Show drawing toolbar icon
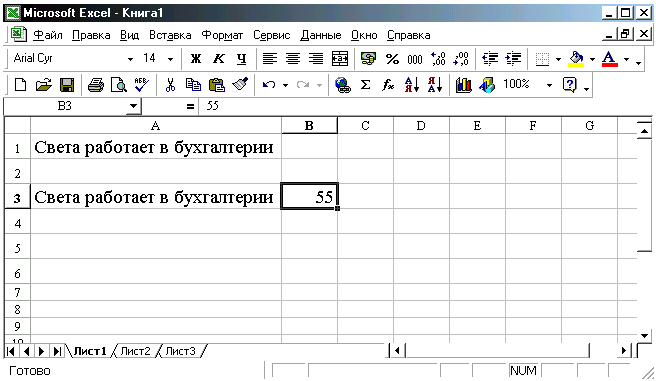The image size is (656, 381). [487, 85]
